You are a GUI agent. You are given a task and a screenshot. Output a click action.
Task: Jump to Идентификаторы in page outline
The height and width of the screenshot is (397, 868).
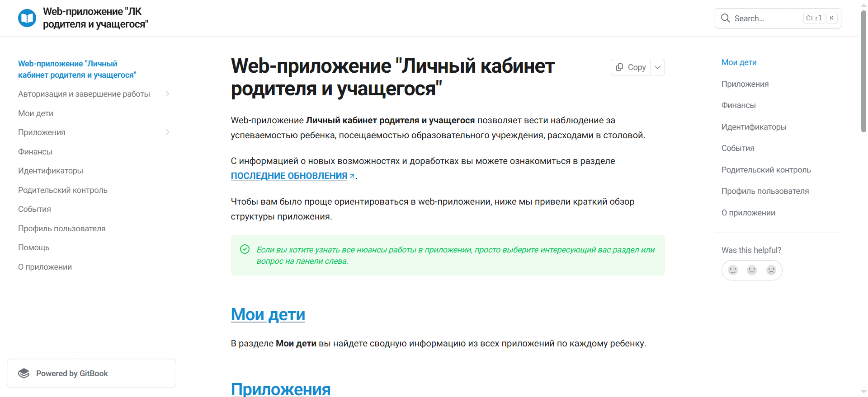[754, 127]
